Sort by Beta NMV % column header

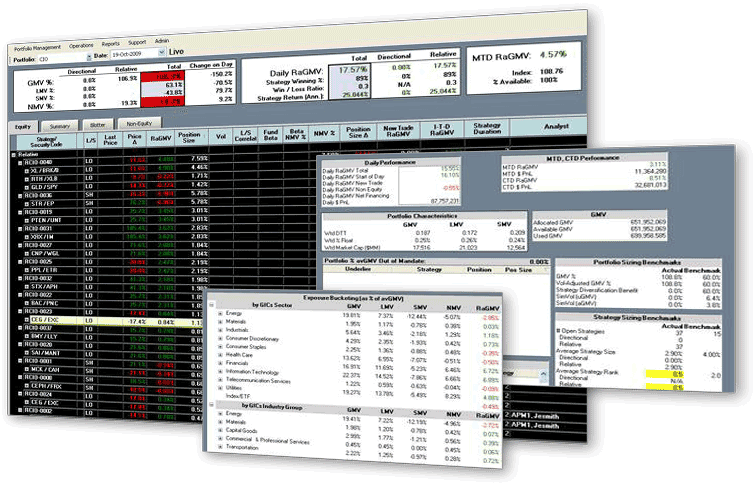[296, 134]
